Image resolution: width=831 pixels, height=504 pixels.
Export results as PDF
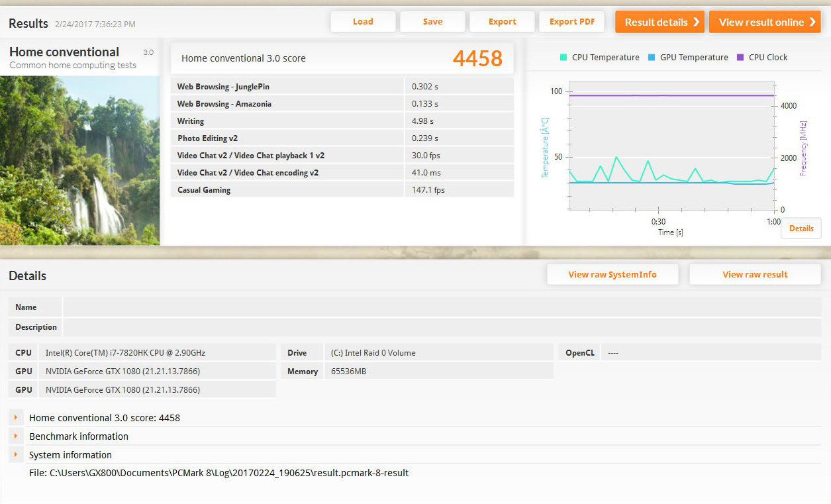click(x=572, y=22)
